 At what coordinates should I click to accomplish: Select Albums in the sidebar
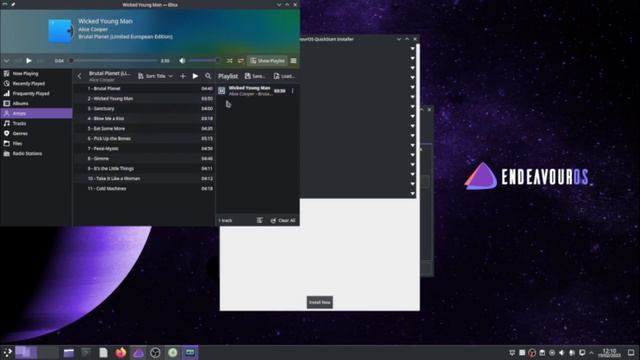(36, 104)
